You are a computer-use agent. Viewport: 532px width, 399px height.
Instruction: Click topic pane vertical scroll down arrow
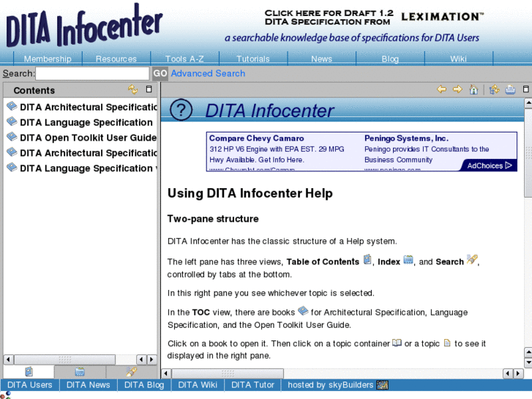528,362
